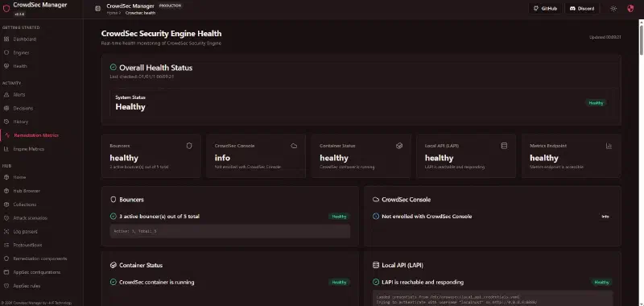Click the shield icon on Bouncers card
644x306 pixels.
point(189,146)
